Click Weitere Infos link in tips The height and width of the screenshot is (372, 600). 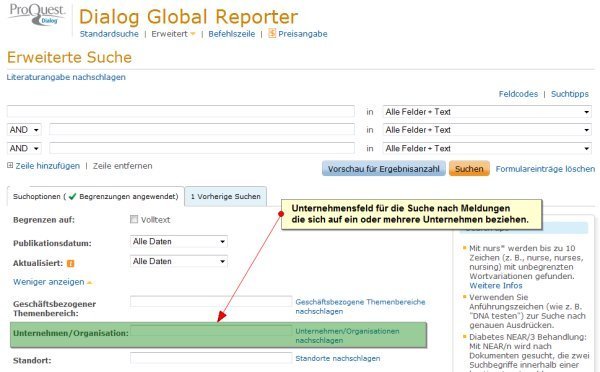click(x=496, y=286)
